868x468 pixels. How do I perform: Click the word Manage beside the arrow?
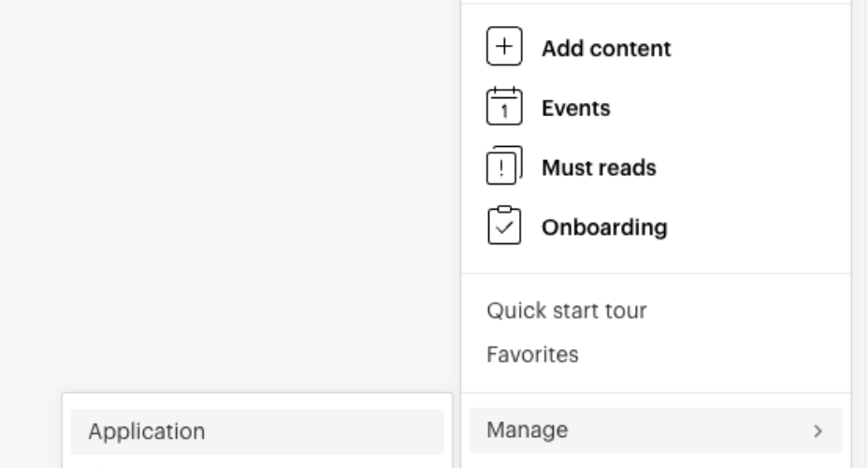coord(527,431)
